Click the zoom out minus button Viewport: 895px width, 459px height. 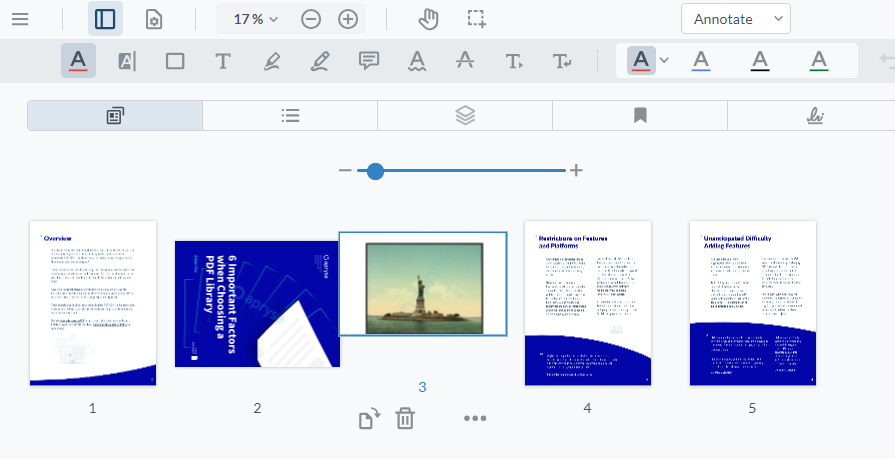pyautogui.click(x=311, y=19)
